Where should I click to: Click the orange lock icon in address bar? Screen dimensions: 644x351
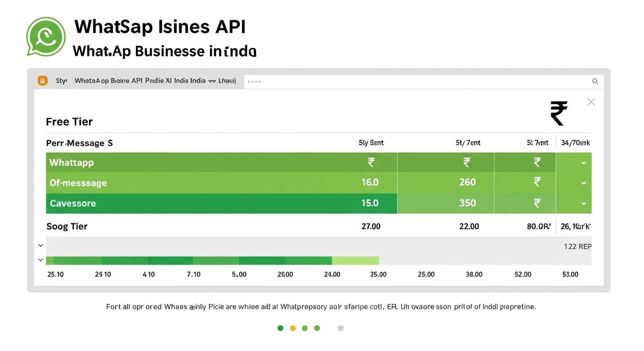pos(43,81)
